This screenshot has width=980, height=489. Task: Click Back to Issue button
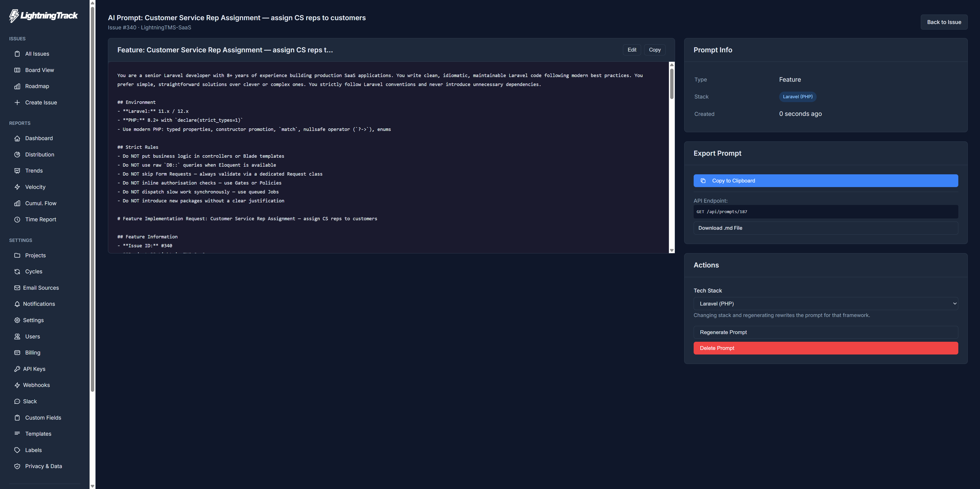point(944,22)
